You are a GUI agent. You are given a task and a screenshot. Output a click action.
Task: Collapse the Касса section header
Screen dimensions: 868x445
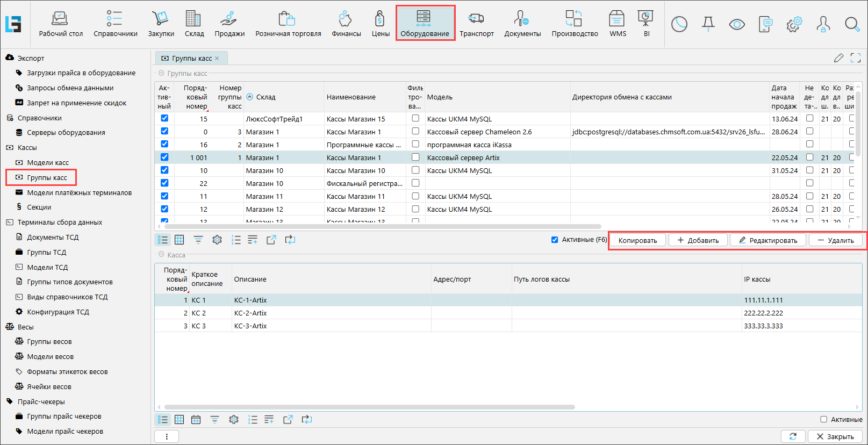(x=161, y=255)
